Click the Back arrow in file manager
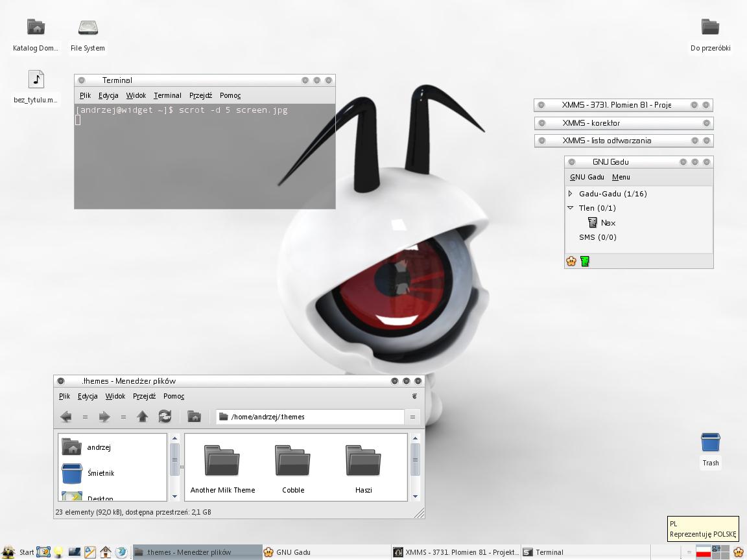 (x=66, y=417)
